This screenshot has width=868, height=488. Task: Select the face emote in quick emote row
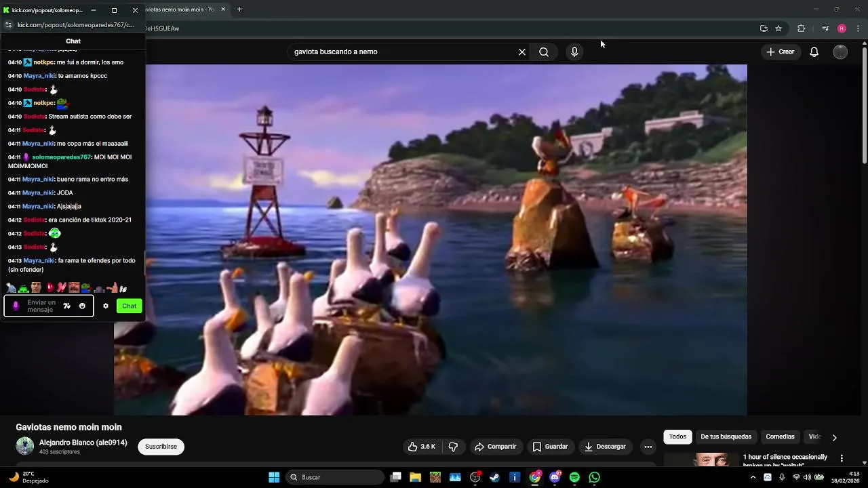(36, 288)
